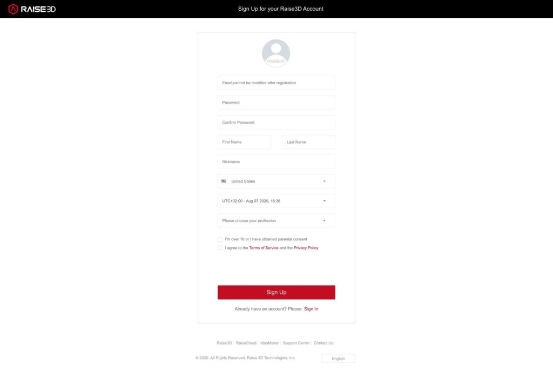Image resolution: width=553 pixels, height=392 pixels.
Task: Check the over 16 parental consent box
Action: 220,239
